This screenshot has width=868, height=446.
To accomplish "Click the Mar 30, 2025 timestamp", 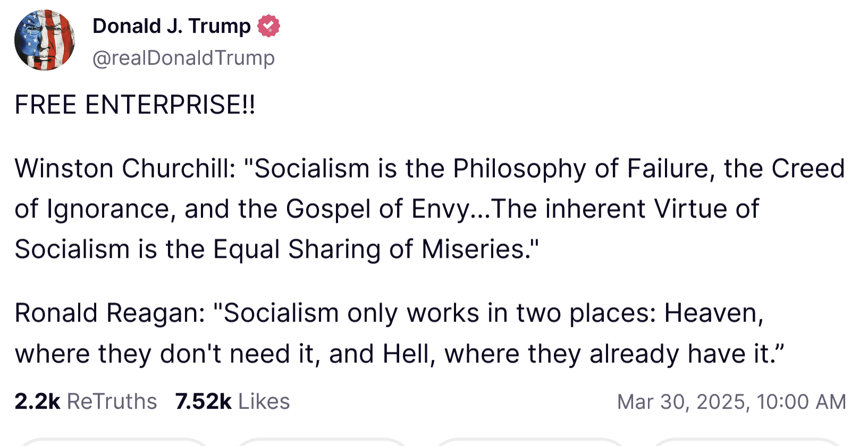I will click(731, 402).
